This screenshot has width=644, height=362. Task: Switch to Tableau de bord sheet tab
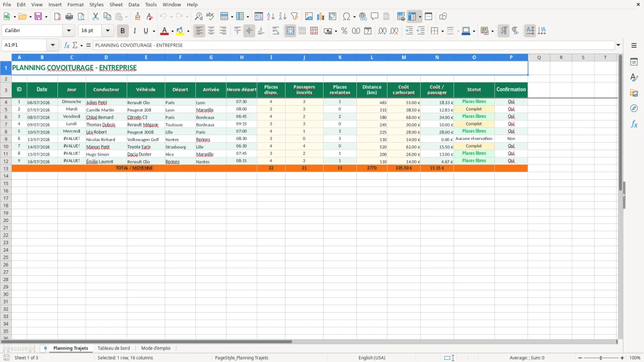(114, 348)
